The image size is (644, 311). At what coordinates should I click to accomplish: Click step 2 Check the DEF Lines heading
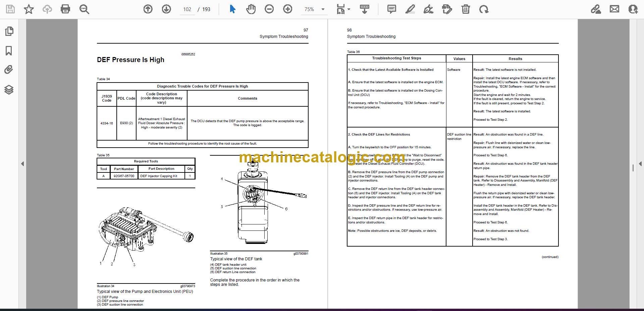click(379, 135)
